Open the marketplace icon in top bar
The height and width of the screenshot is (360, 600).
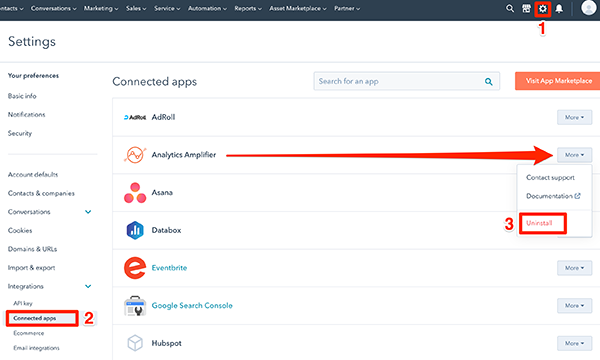point(527,8)
